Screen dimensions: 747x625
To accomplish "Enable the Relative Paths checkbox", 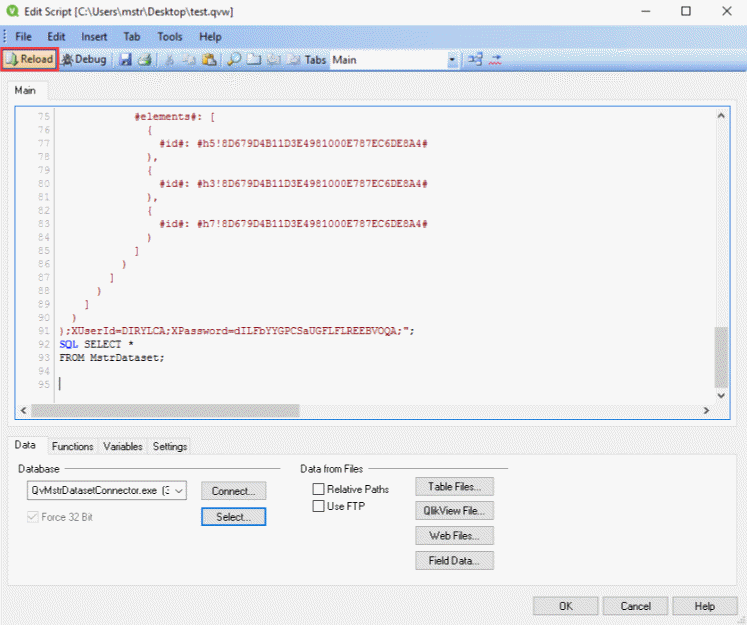I will pos(319,489).
